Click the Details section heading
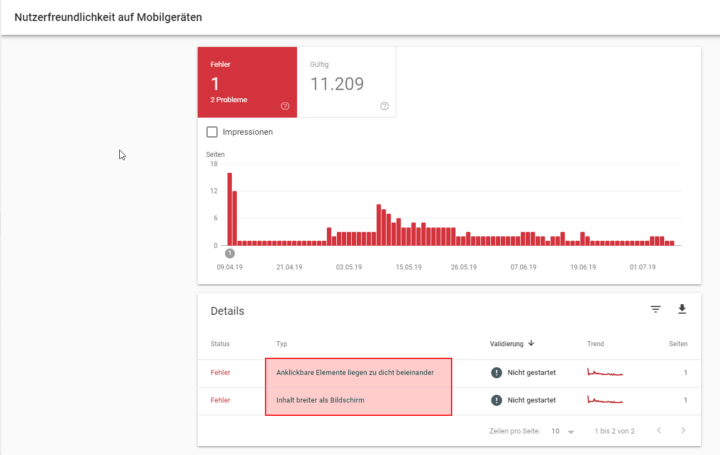 point(227,311)
